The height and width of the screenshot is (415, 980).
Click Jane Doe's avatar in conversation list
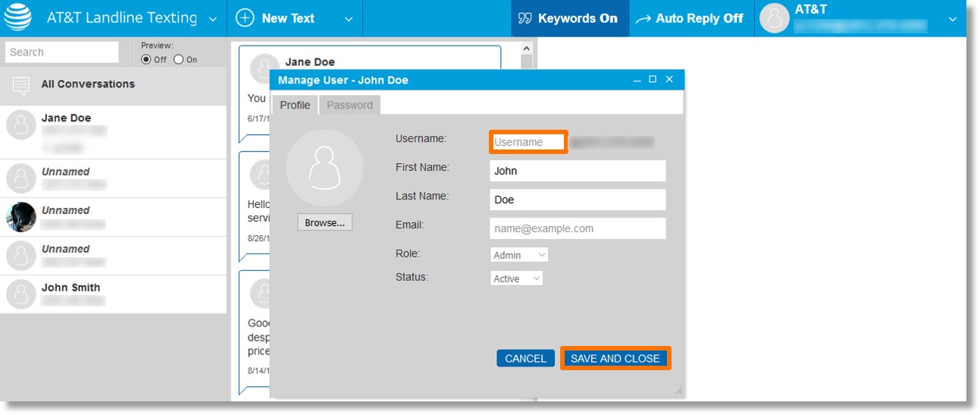point(21,125)
